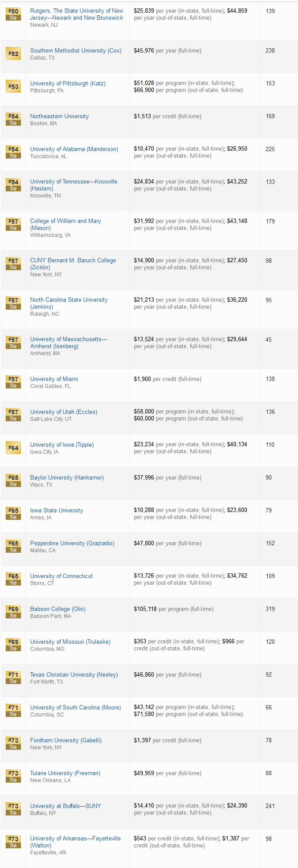Click the #52 rank badge
The height and width of the screenshot is (868, 298).
coord(13,54)
